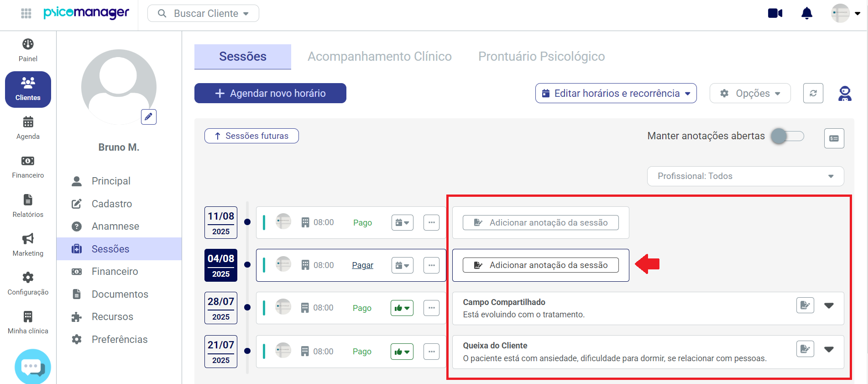
Task: Open Financeiro in the left sidebar
Action: [x=28, y=167]
